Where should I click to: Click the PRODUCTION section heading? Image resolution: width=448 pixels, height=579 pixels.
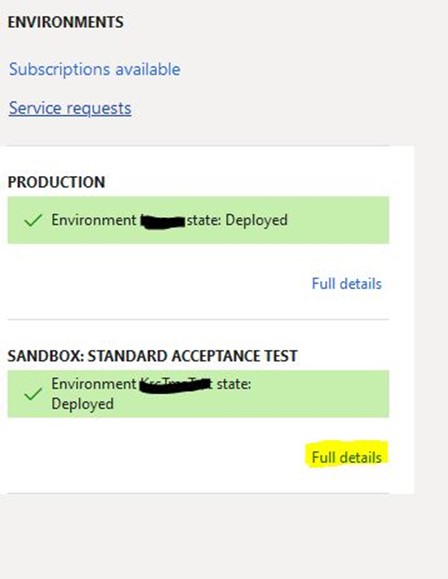57,182
